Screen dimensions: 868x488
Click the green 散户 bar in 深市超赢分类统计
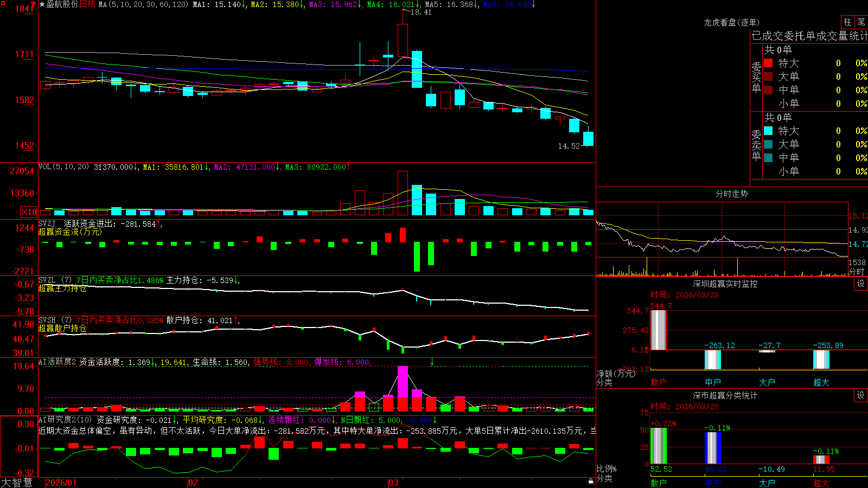(x=658, y=446)
